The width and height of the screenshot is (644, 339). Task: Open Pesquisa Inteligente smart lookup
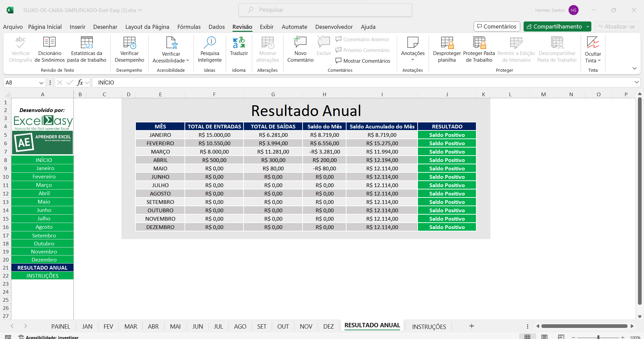coord(210,43)
